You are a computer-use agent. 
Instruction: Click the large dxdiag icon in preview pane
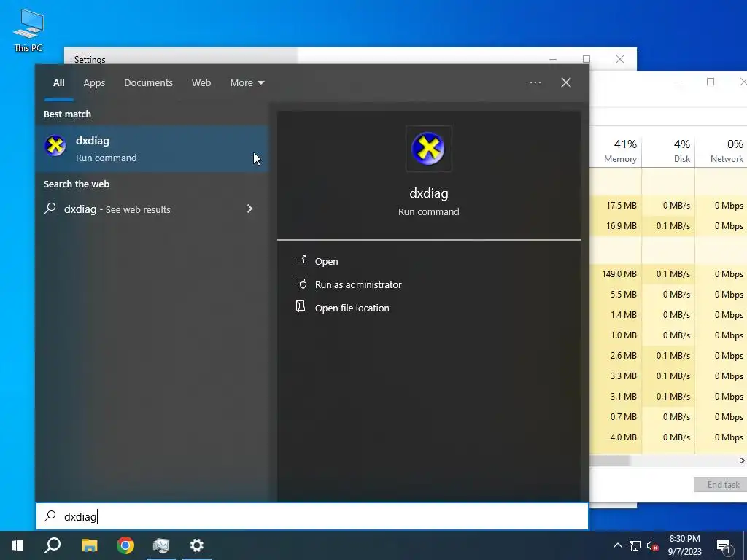tap(428, 149)
